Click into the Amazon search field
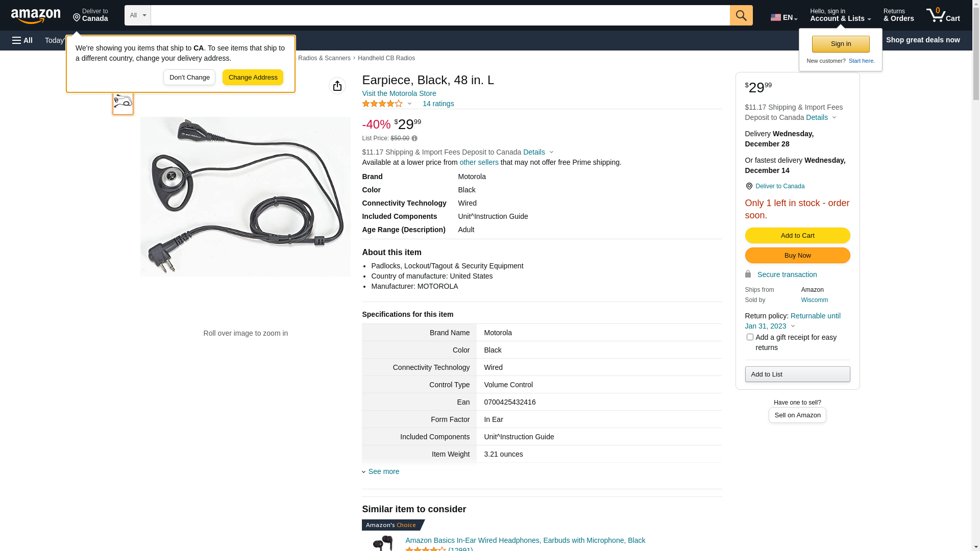The height and width of the screenshot is (551, 980). click(x=440, y=15)
